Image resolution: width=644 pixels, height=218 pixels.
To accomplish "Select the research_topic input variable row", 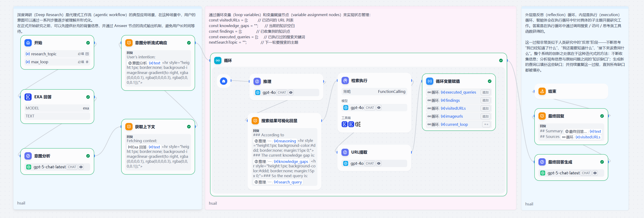I will click(57, 54).
